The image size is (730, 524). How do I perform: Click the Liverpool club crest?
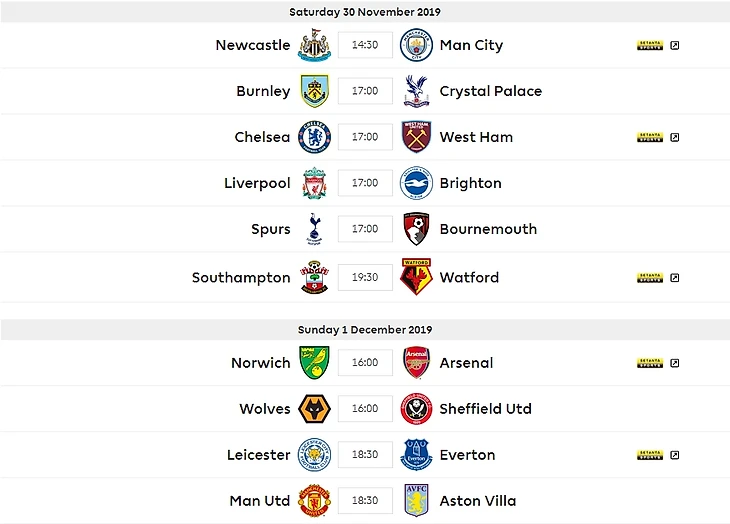[x=314, y=183]
